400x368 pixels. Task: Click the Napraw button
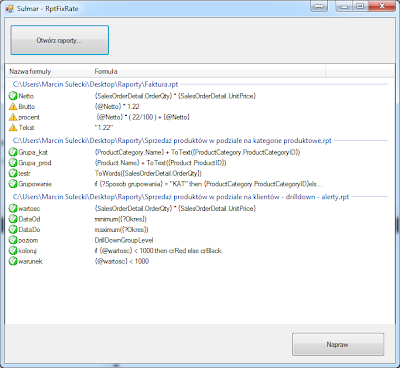click(338, 344)
